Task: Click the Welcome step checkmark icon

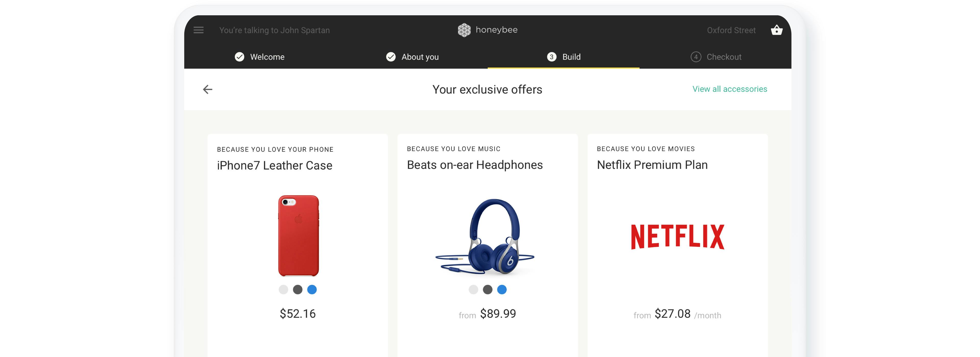Action: 239,57
